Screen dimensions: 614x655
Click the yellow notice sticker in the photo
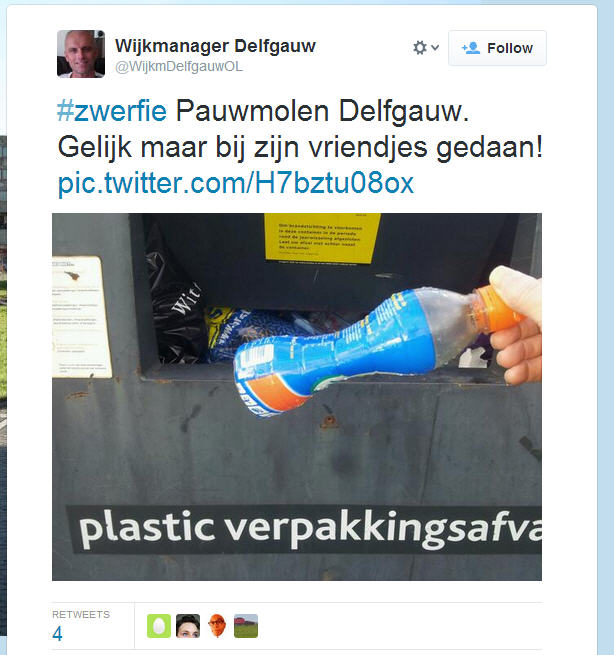(322, 239)
